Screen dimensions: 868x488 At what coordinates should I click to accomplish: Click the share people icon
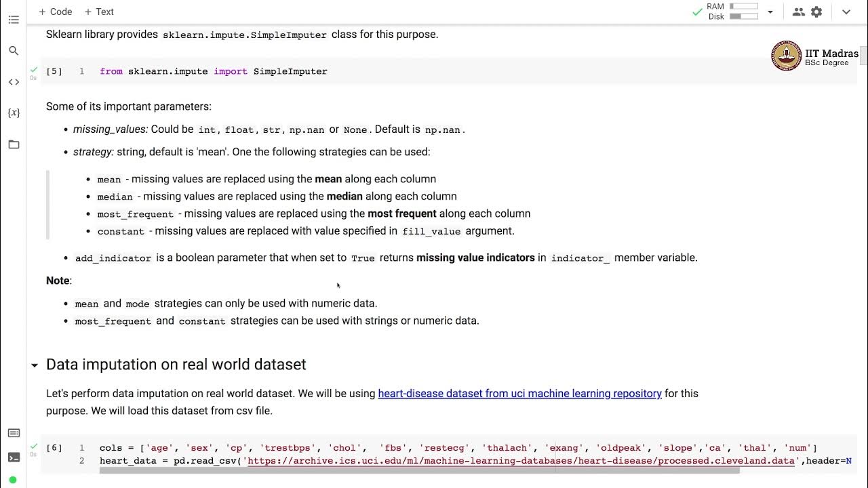coord(798,12)
